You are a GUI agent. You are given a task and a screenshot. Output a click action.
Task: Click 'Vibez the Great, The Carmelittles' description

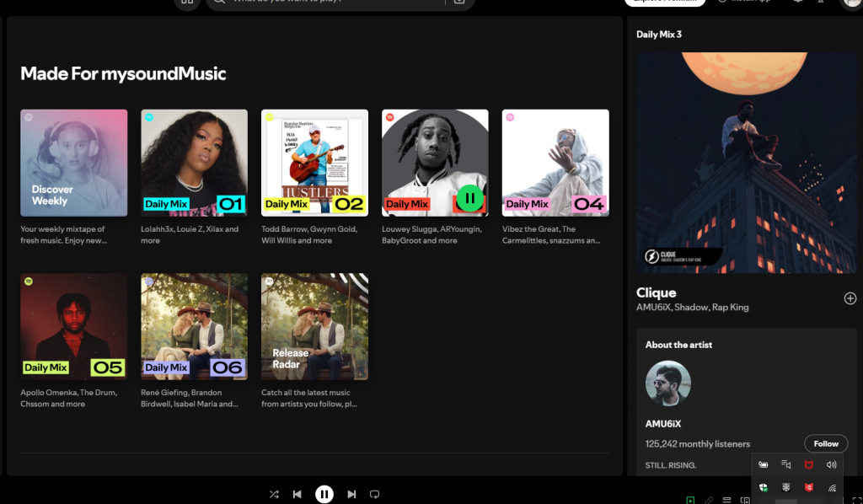pos(551,235)
